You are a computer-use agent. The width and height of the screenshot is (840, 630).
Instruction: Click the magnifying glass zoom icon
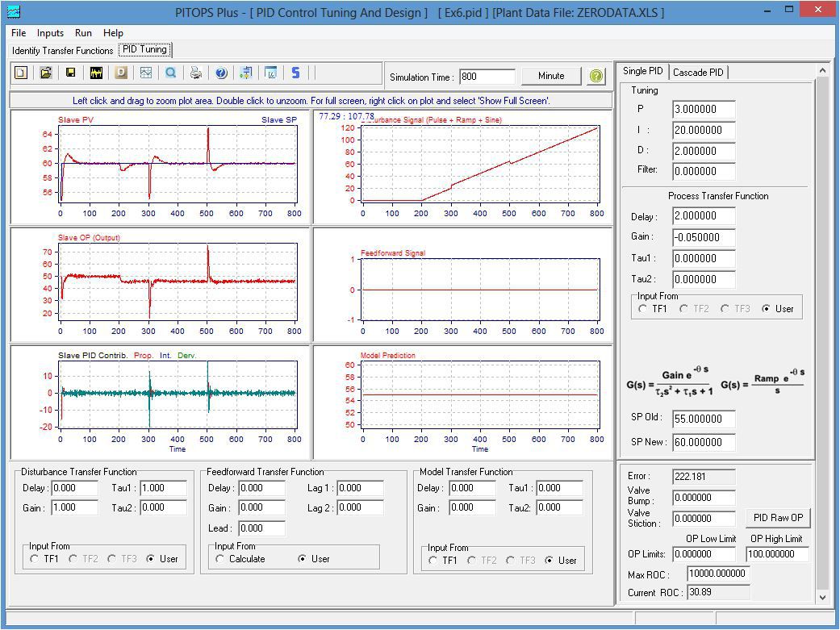pos(171,73)
